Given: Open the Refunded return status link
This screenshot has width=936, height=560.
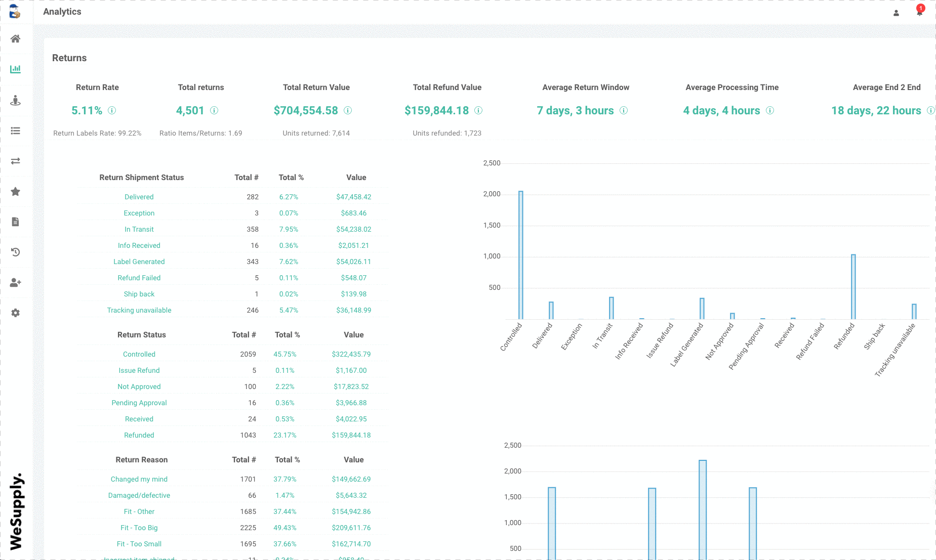Looking at the screenshot, I should [139, 435].
